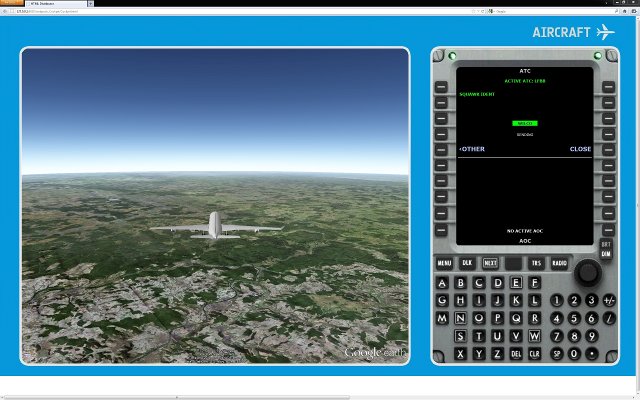The image size is (640, 400).
Task: Tap letter key R
Action: coord(534,318)
